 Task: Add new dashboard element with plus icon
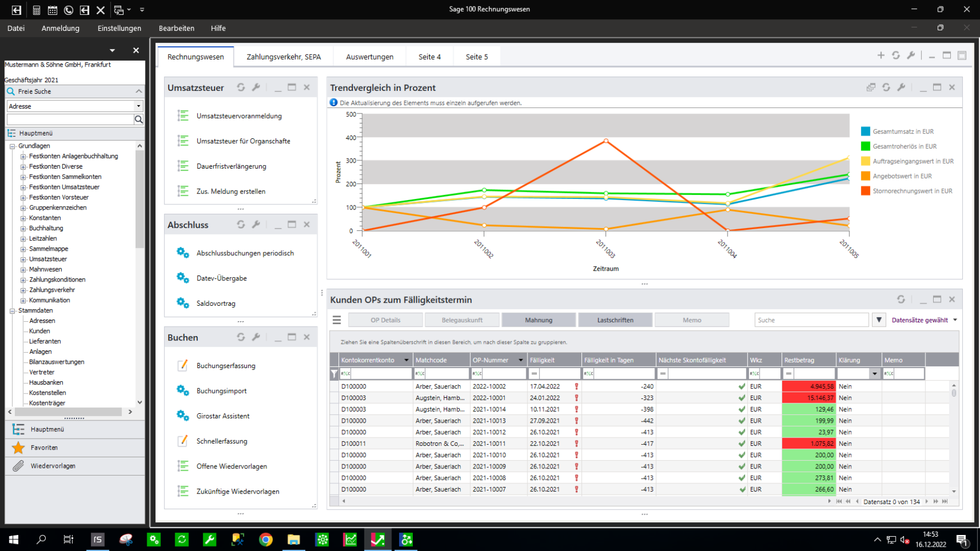881,56
